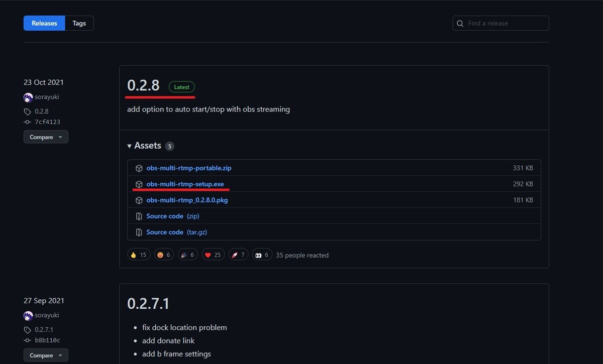Open sorayuki profile under 23 Oct 2021

pos(47,97)
